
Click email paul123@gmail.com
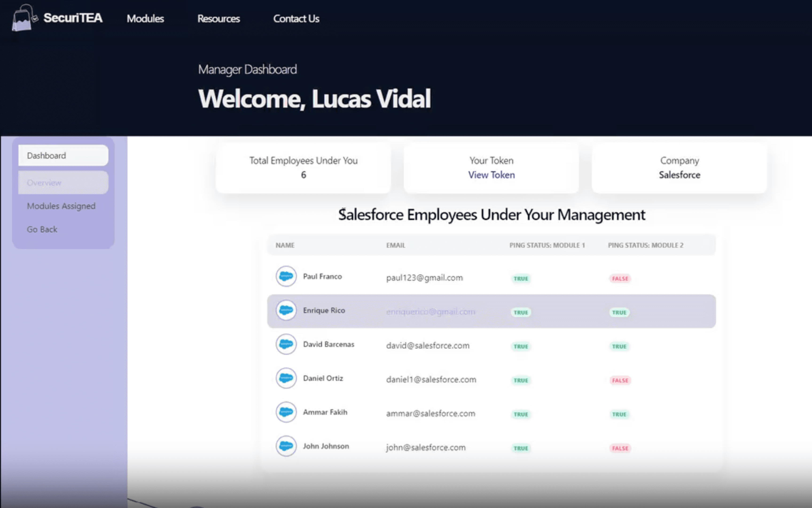[425, 278]
